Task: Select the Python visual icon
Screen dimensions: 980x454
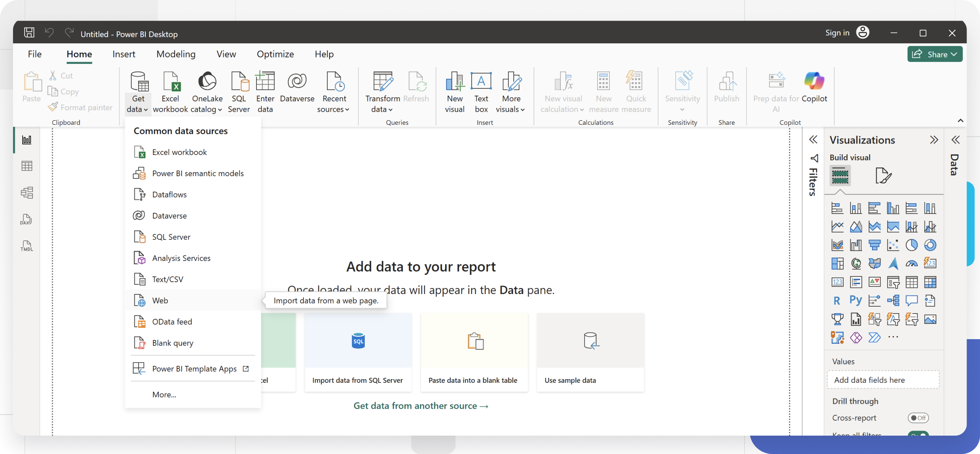Action: (856, 300)
